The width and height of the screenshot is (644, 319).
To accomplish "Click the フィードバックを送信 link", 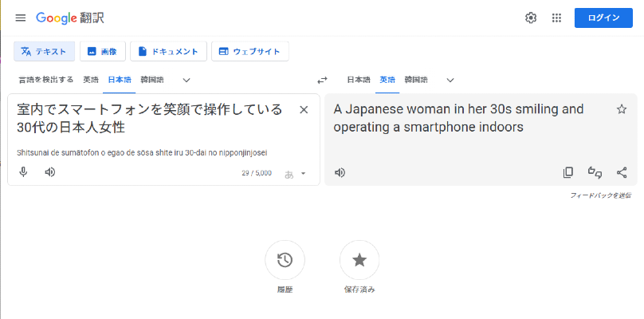I will (601, 195).
